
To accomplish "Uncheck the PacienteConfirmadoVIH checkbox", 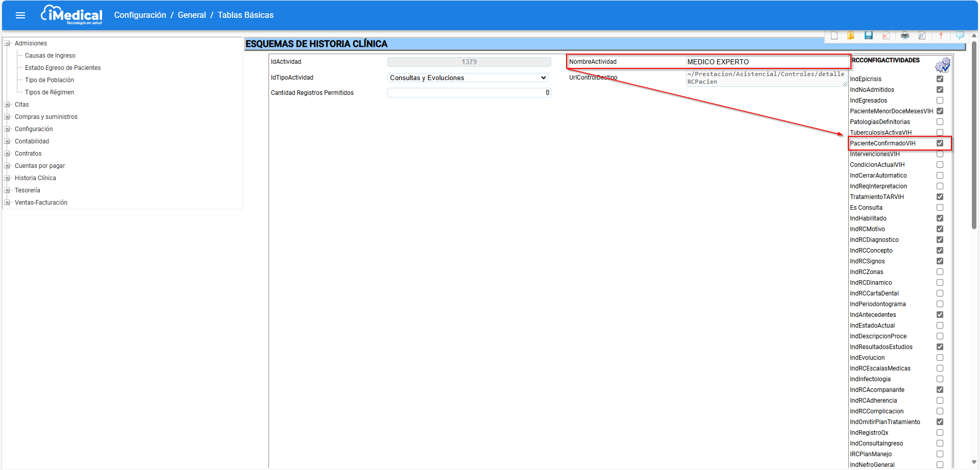I will [940, 143].
